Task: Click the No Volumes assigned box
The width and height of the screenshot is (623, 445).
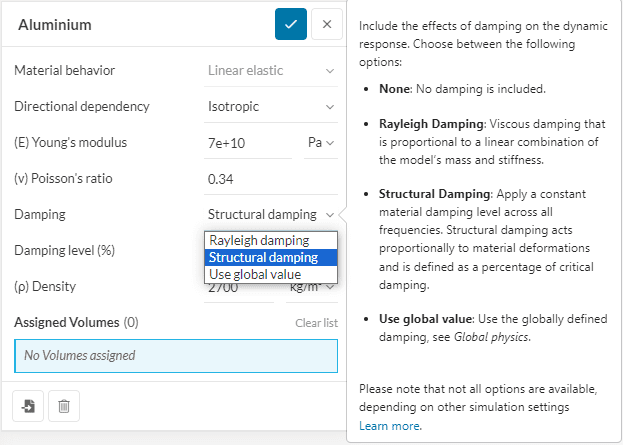Action: 176,355
